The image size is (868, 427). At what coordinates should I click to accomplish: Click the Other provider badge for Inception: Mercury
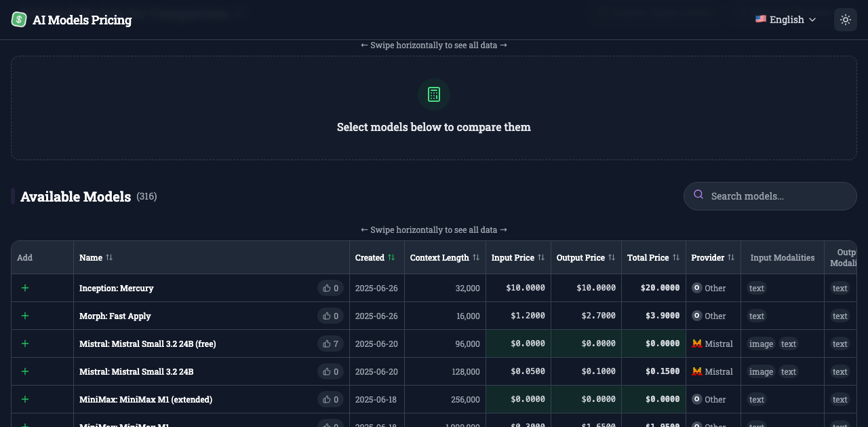(709, 288)
